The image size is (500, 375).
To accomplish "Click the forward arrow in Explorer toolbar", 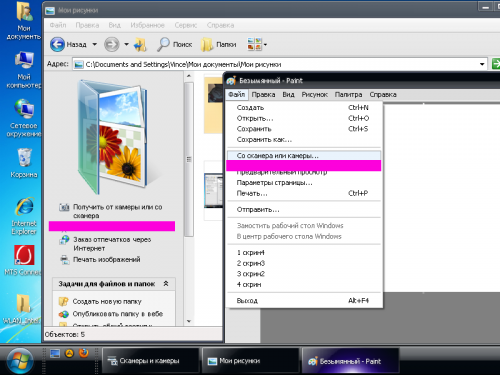I will coord(112,44).
